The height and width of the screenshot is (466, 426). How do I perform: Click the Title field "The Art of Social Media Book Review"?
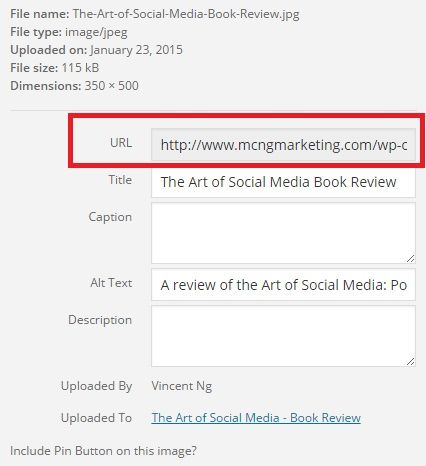pyautogui.click(x=283, y=182)
